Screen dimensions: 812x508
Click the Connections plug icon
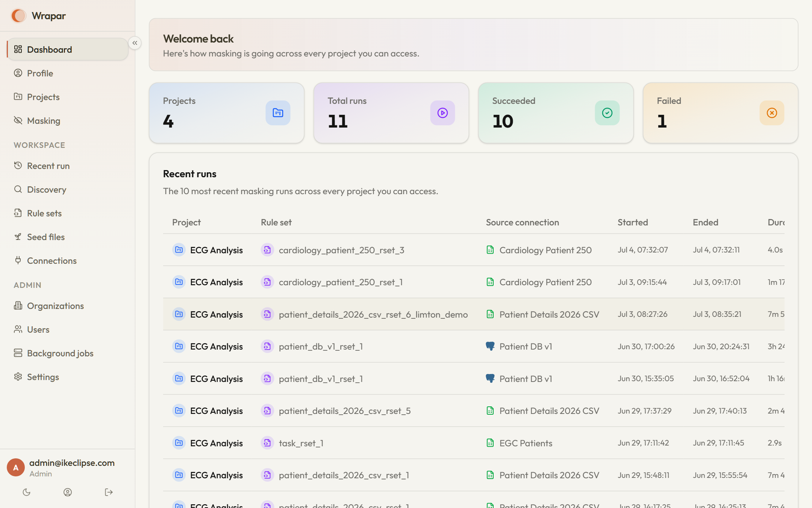pos(18,260)
